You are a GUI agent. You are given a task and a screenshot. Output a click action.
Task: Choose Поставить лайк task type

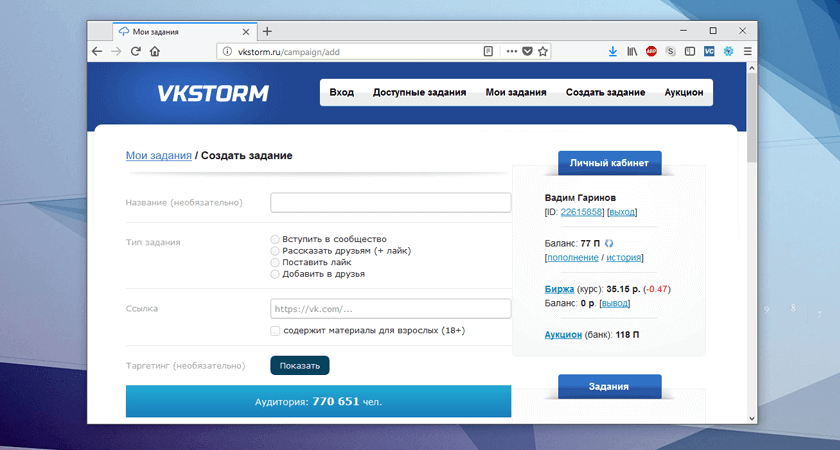(275, 262)
